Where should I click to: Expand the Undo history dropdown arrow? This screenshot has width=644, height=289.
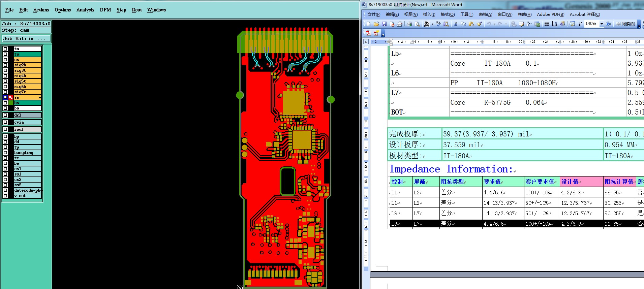494,24
